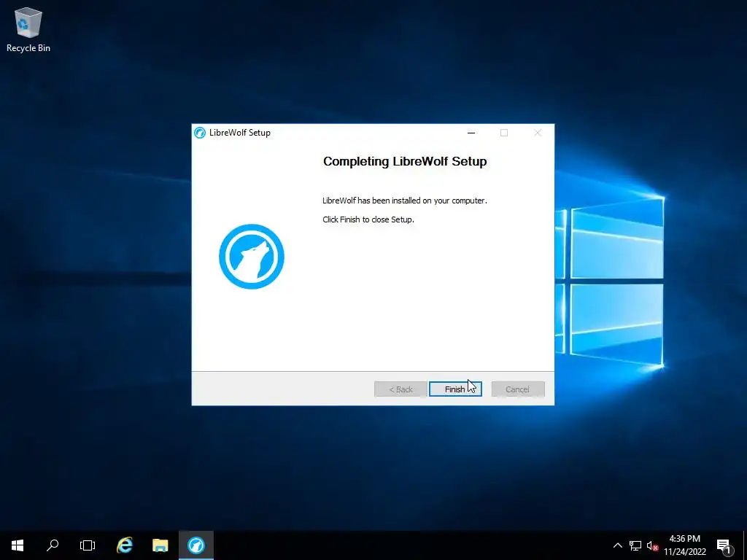
Task: Click 'Completing LibreWolf Setup' heading
Action: tap(405, 161)
